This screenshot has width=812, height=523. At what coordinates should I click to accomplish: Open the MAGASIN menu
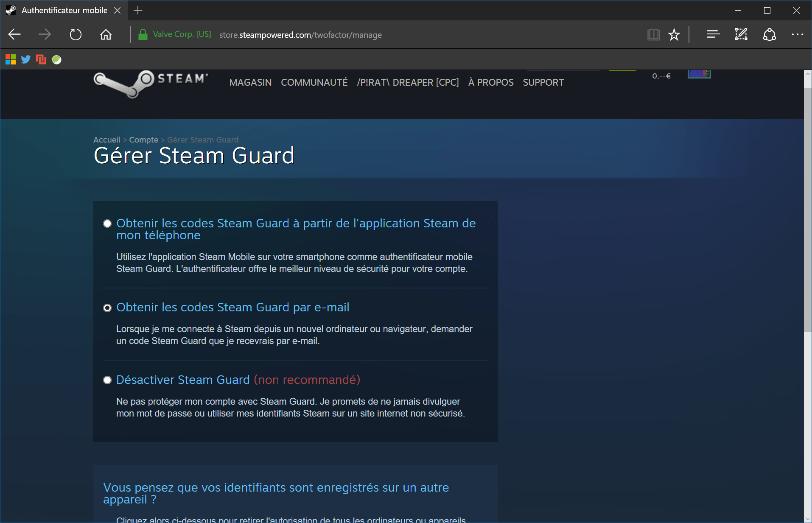[250, 82]
